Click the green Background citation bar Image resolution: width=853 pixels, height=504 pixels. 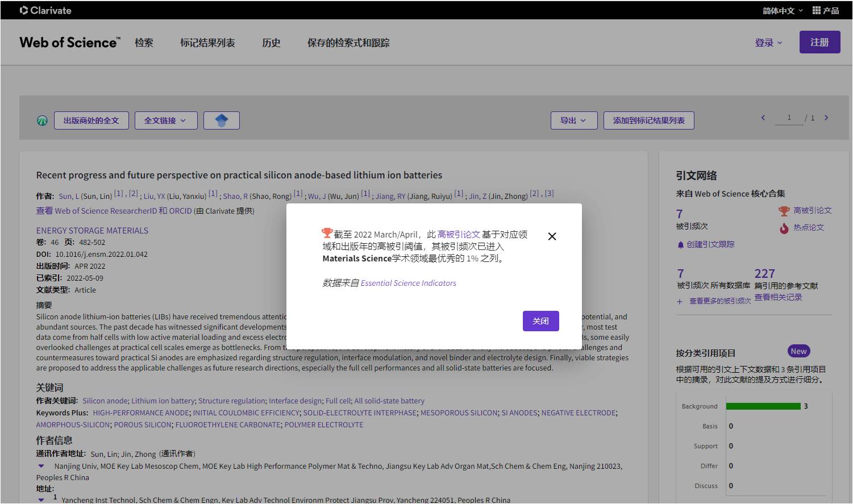[763, 406]
